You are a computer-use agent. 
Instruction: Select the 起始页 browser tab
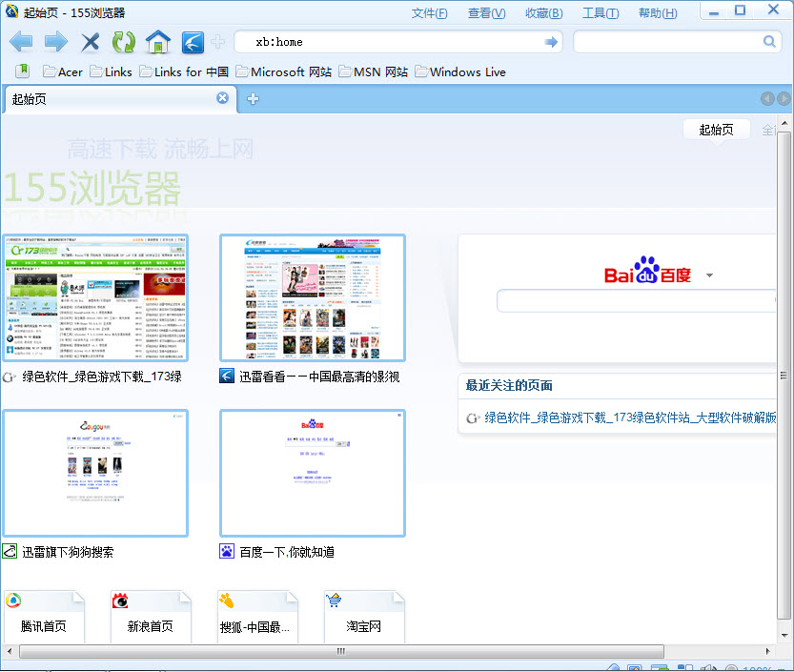[120, 99]
